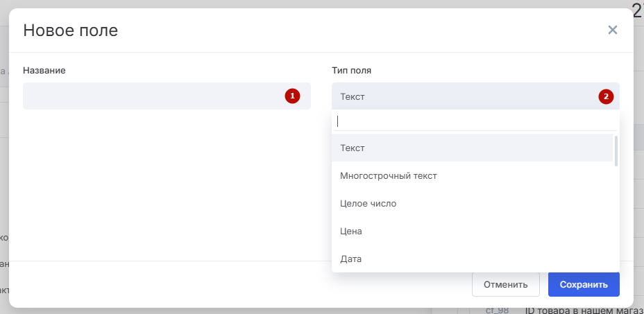The height and width of the screenshot is (314, 644).
Task: Select Целое число from the list
Action: (368, 204)
